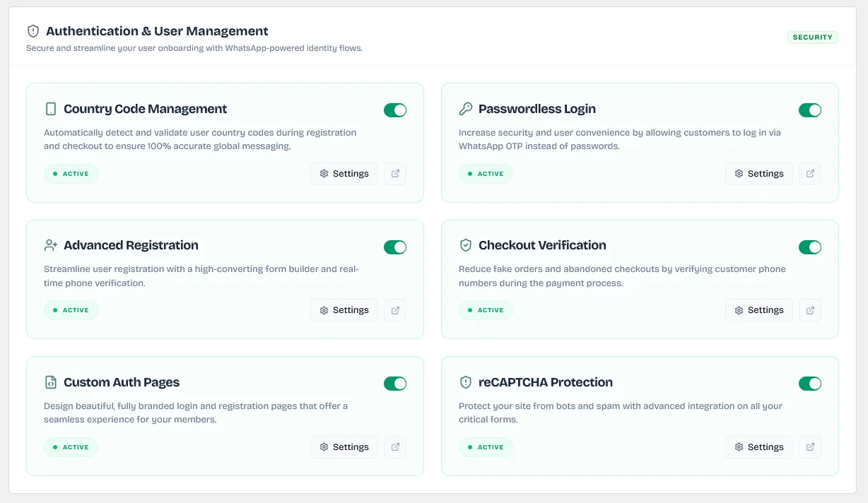Click the ACTIVE badge under Country Code Management
This screenshot has height=503, width=868.
[x=71, y=174]
